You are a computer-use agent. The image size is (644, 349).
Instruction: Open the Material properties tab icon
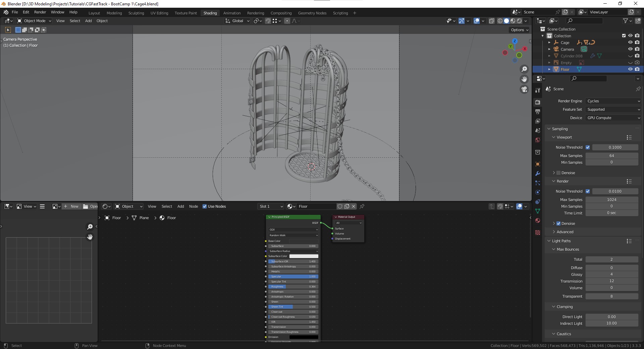point(538,220)
